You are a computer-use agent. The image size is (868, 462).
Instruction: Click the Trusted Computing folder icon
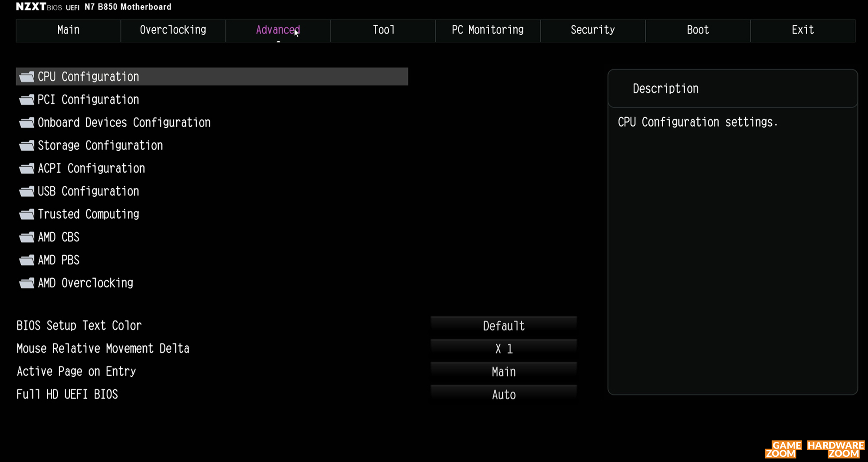(27, 214)
